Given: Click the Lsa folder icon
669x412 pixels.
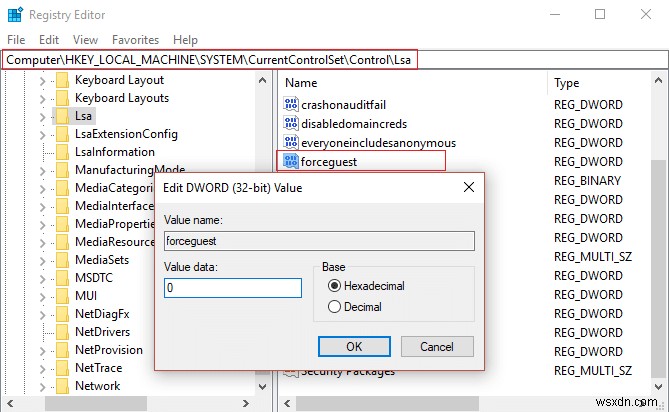Looking at the screenshot, I should click(62, 116).
